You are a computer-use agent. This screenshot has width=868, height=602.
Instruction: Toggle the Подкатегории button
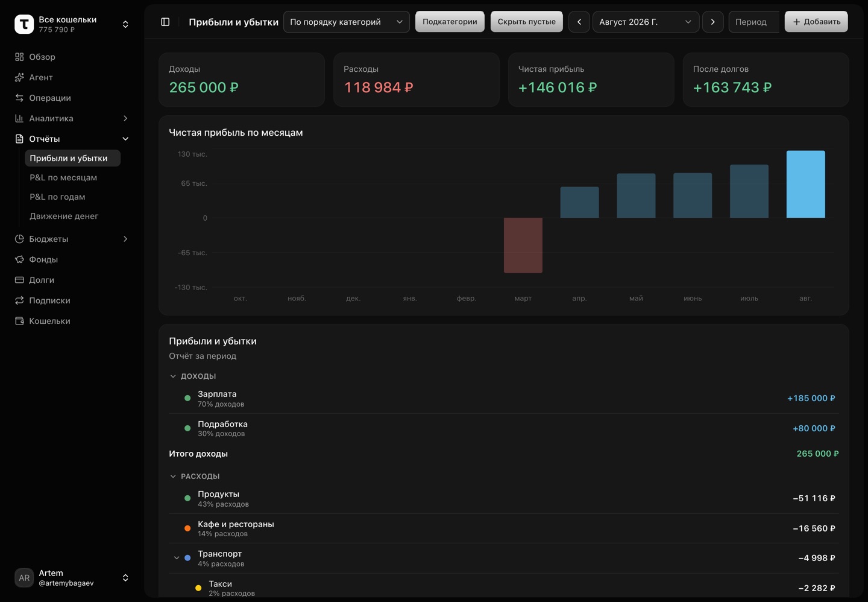450,22
